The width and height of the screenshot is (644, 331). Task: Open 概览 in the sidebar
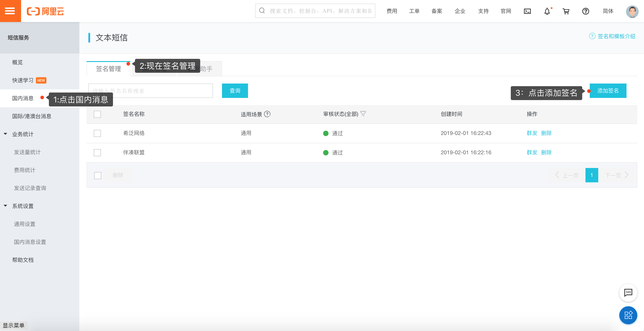tap(17, 62)
